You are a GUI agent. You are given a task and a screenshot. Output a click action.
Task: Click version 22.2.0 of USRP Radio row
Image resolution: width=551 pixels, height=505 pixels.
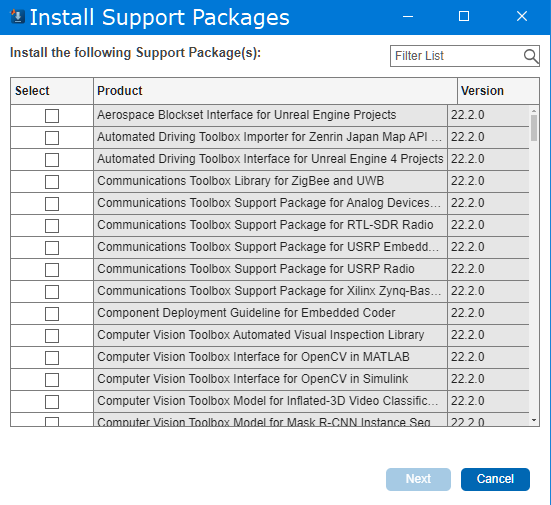click(468, 269)
